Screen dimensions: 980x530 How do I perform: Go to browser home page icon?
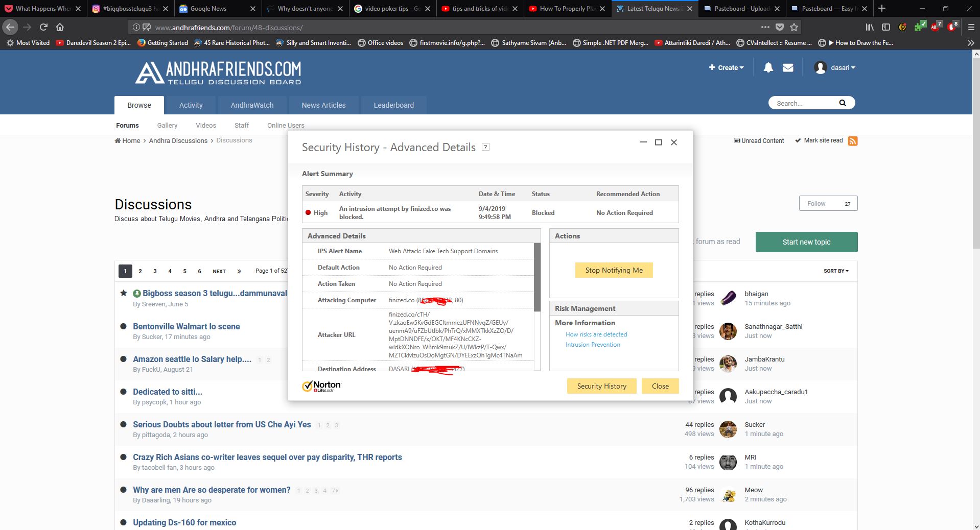(x=60, y=27)
